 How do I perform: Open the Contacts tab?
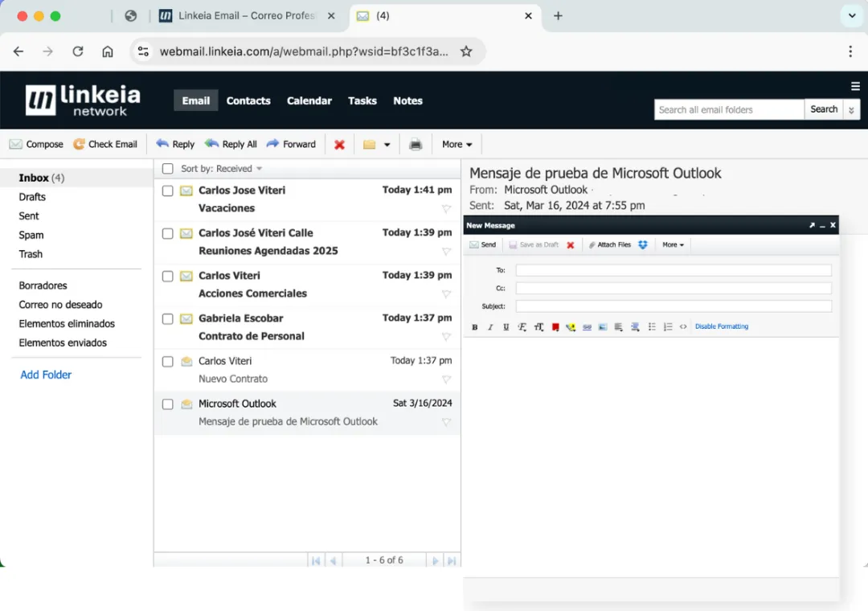(248, 100)
